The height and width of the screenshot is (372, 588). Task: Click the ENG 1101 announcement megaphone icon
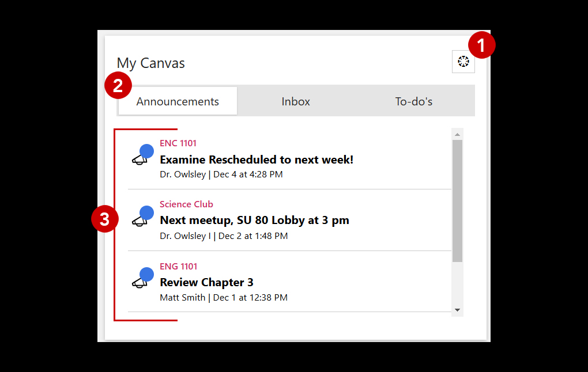click(x=141, y=280)
